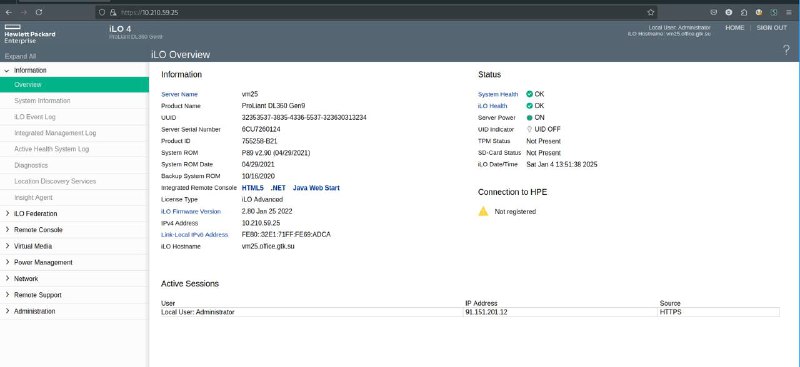The image size is (800, 367).
Task: Click the browser back arrow
Action: click(x=9, y=12)
